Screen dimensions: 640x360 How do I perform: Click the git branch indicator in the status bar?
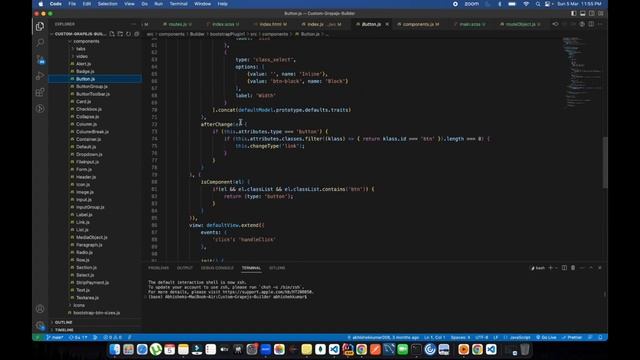point(55,338)
